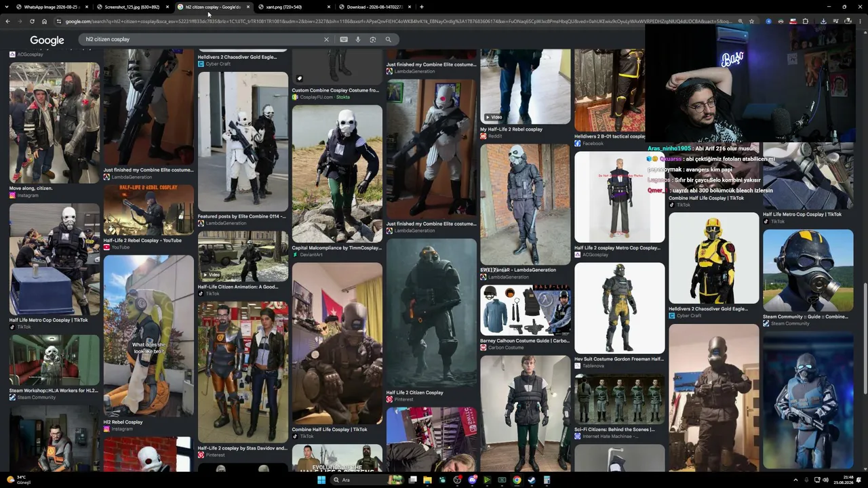
Task: Open the browser home page
Action: 44,21
